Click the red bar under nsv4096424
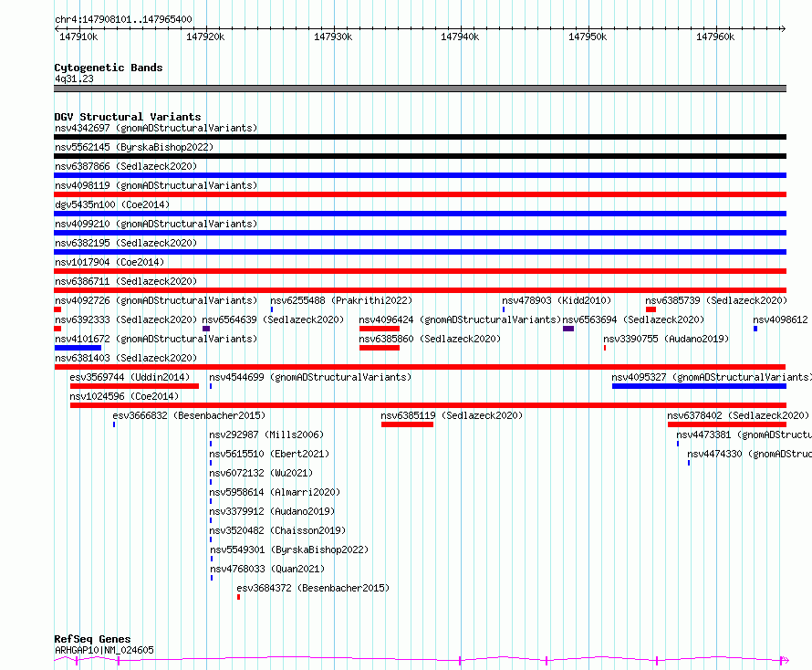Image resolution: width=812 pixels, height=670 pixels. click(379, 329)
